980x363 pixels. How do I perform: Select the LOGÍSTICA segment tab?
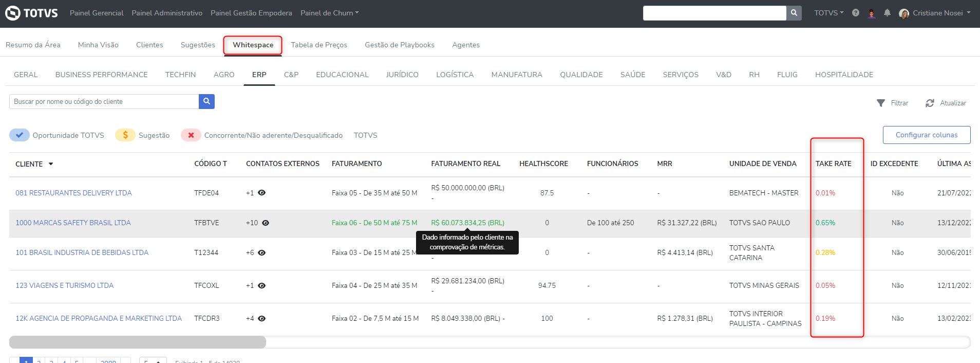tap(455, 75)
